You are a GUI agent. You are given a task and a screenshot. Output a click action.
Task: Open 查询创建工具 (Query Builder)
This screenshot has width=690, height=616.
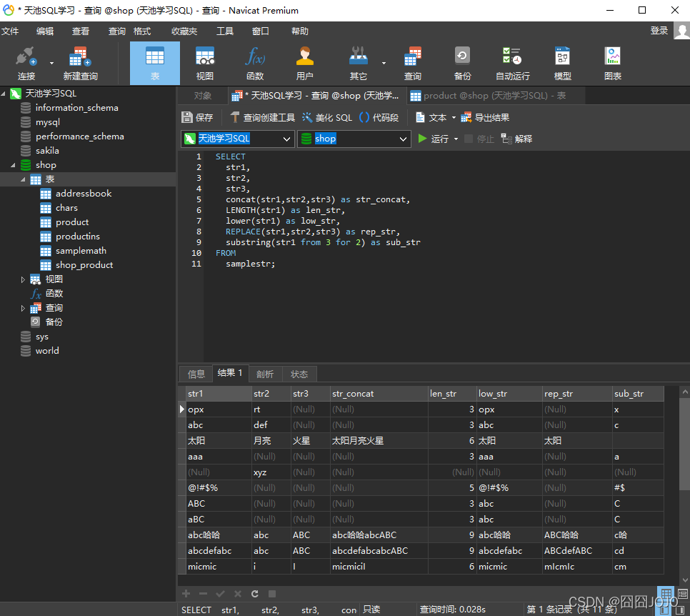click(x=263, y=118)
